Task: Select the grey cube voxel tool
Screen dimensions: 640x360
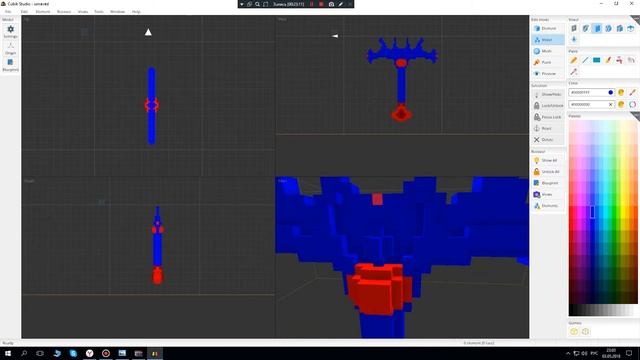Action: pyautogui.click(x=574, y=28)
